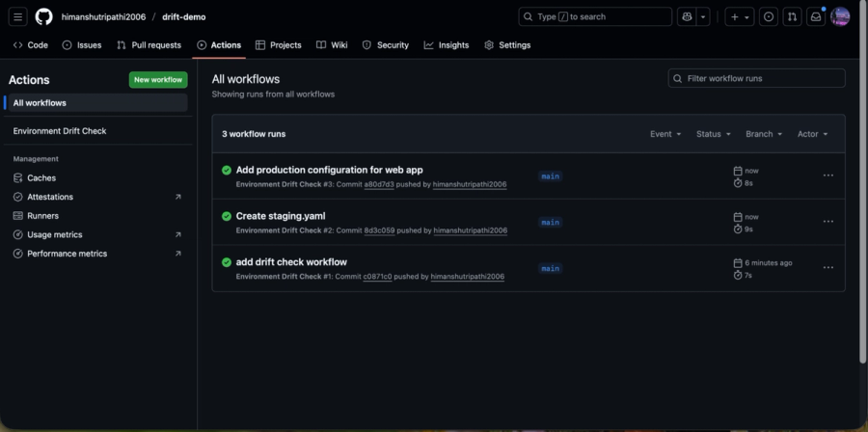
Task: Expand the Copilot dropdown arrow
Action: point(703,17)
